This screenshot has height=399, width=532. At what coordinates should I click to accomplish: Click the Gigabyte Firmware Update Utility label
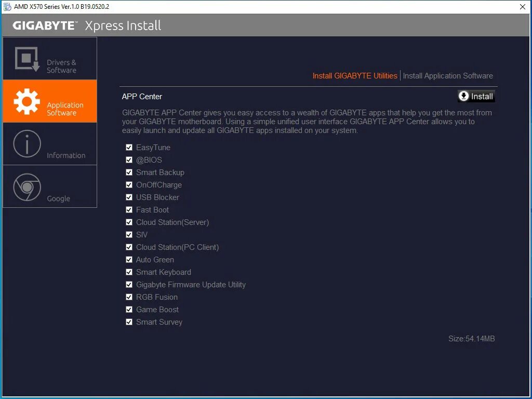(191, 285)
